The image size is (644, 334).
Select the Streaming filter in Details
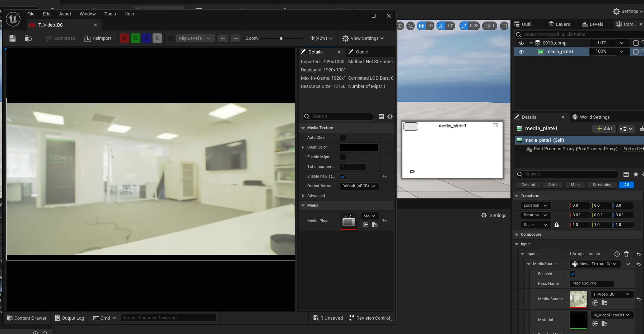pos(602,185)
